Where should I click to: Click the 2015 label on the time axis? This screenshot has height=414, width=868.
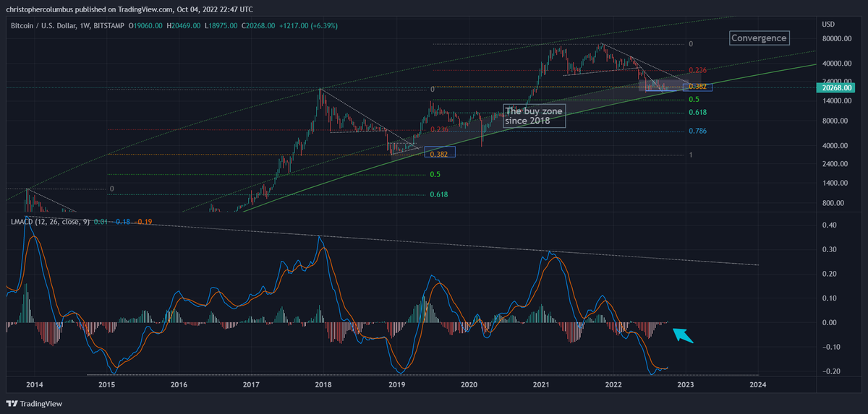tap(106, 385)
